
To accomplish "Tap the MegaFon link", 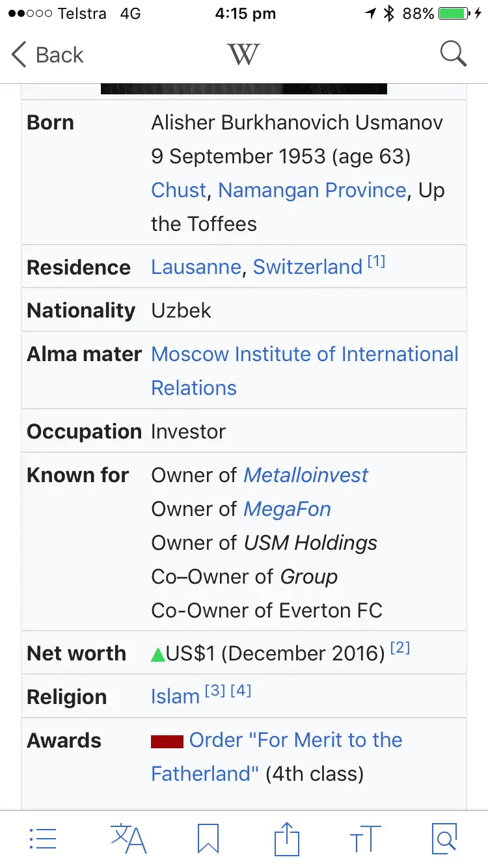I will click(x=287, y=509).
